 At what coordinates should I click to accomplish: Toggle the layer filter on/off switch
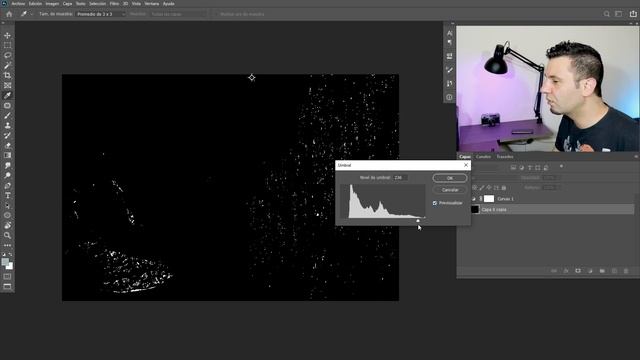[561, 167]
